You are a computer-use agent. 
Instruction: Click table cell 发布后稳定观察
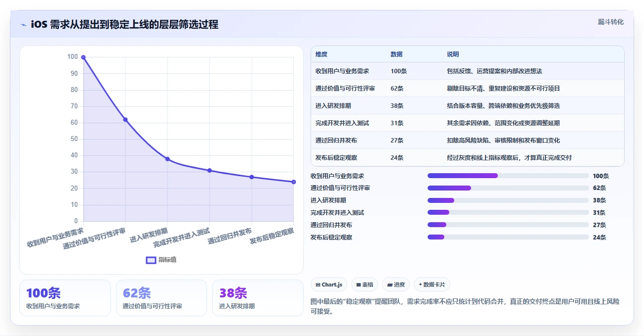(336, 157)
